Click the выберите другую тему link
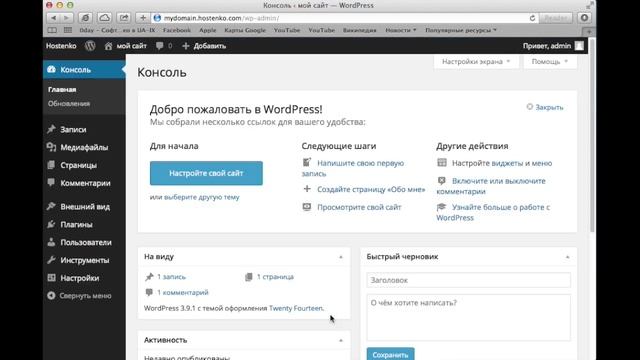 pyautogui.click(x=202, y=197)
